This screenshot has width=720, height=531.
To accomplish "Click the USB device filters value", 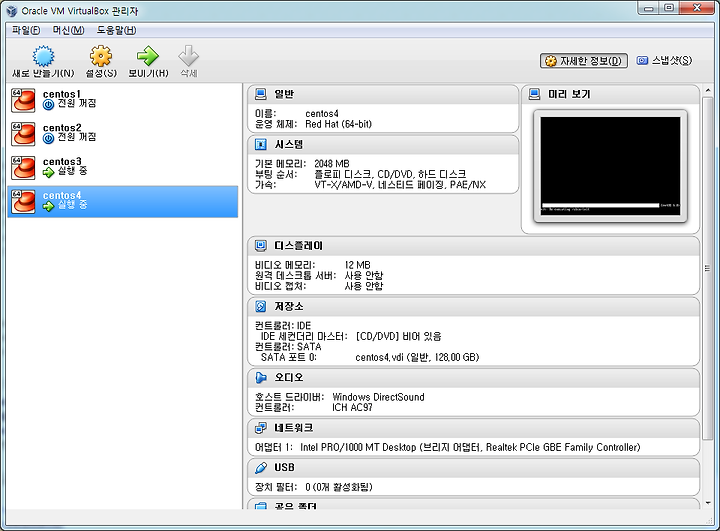I will pos(338,487).
